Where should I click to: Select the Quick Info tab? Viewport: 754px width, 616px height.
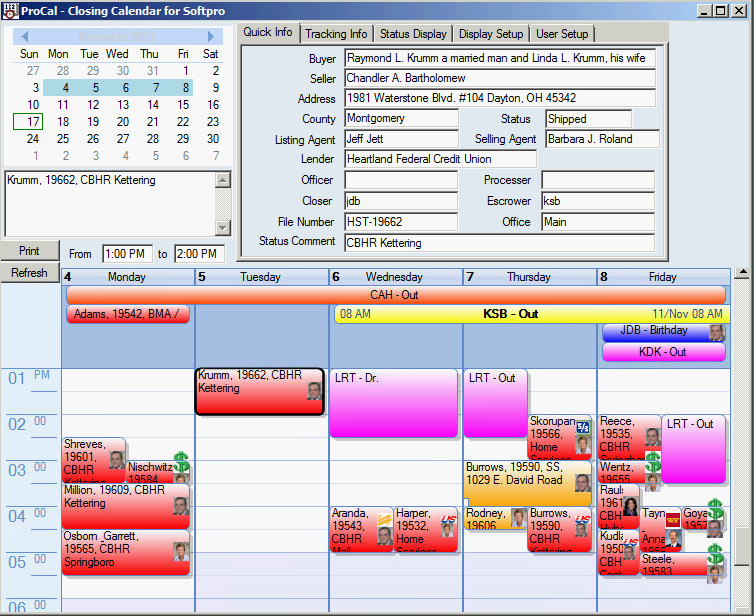pyautogui.click(x=268, y=32)
